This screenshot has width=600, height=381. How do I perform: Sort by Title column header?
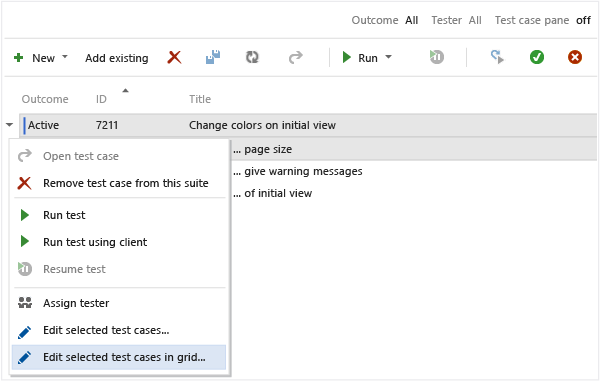[200, 99]
